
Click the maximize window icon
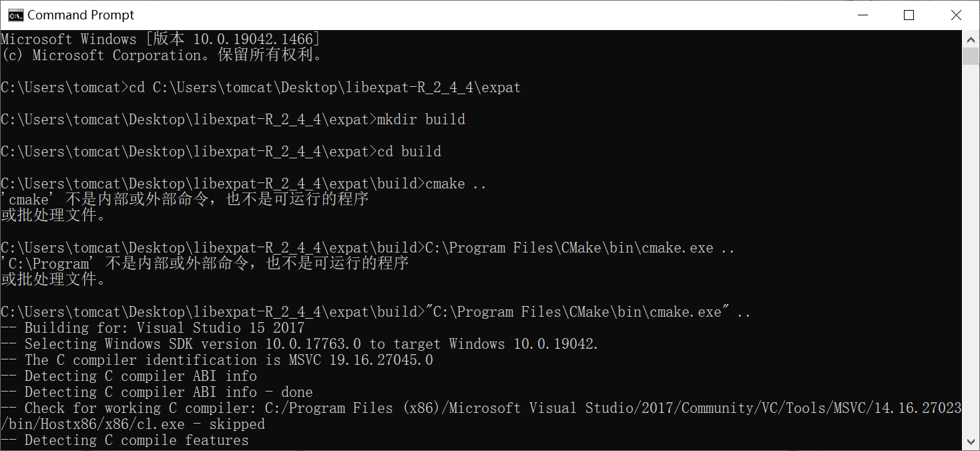tap(909, 14)
